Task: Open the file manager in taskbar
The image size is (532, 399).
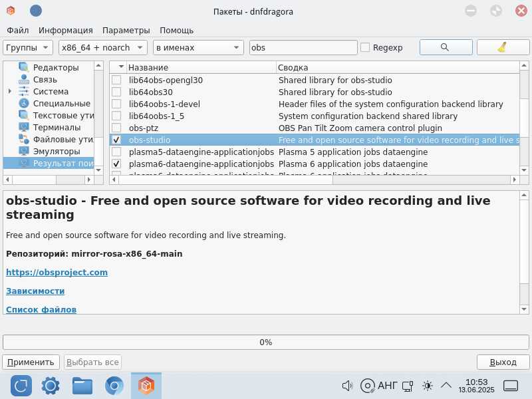Action: point(82,386)
